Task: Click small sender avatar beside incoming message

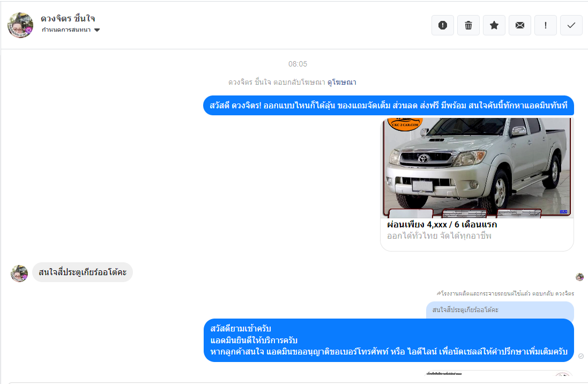Action: [x=19, y=273]
